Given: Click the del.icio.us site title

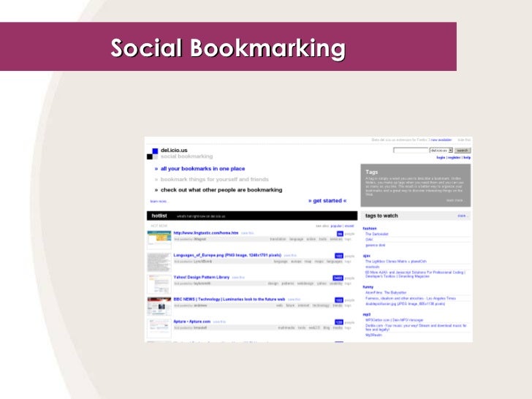Looking at the screenshot, I should [x=174, y=150].
